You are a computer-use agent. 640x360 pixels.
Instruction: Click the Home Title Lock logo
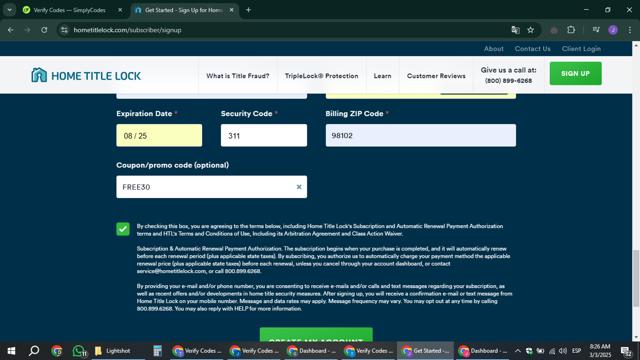86,76
